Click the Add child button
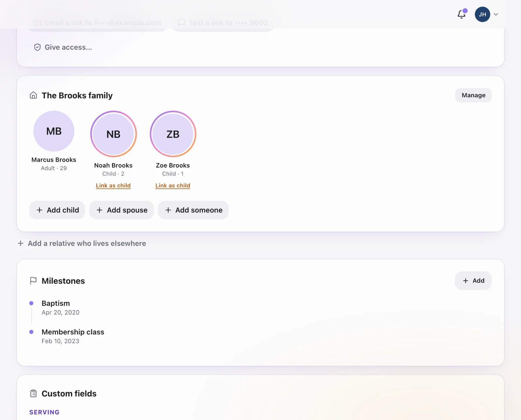 click(57, 210)
